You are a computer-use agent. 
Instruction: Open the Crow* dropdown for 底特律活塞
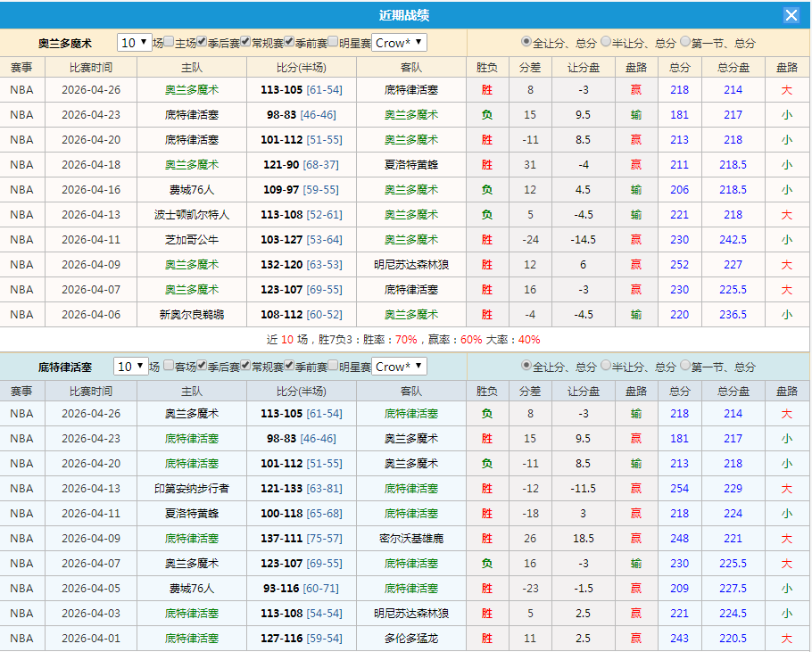tap(397, 366)
